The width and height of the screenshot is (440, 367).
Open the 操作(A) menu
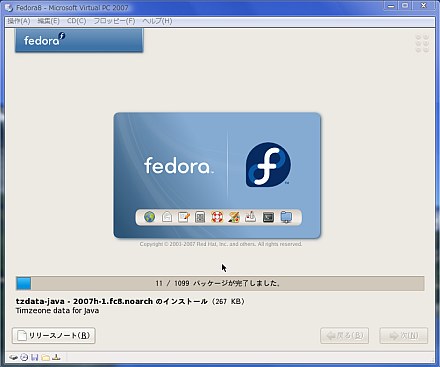pyautogui.click(x=19, y=21)
